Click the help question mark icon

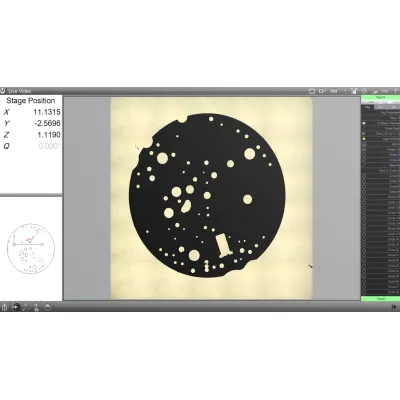(x=396, y=91)
